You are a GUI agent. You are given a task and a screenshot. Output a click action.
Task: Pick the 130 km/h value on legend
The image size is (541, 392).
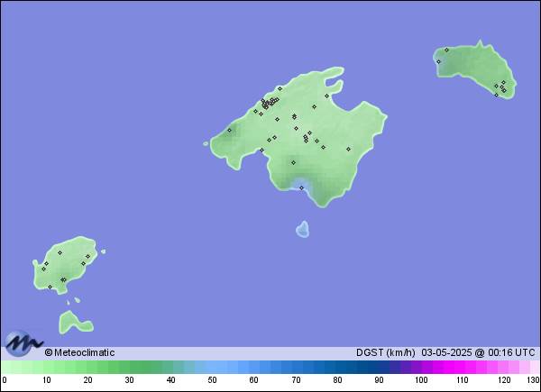(x=533, y=380)
